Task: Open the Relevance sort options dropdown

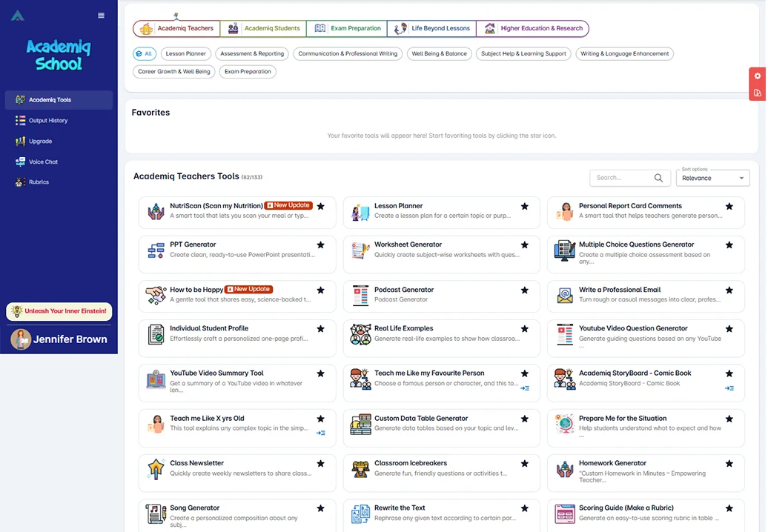Action: point(712,178)
